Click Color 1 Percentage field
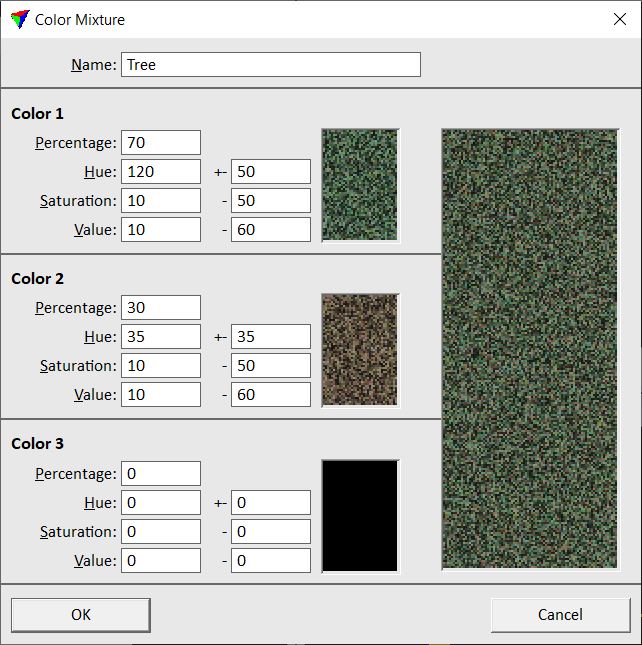642x645 pixels. (161, 143)
